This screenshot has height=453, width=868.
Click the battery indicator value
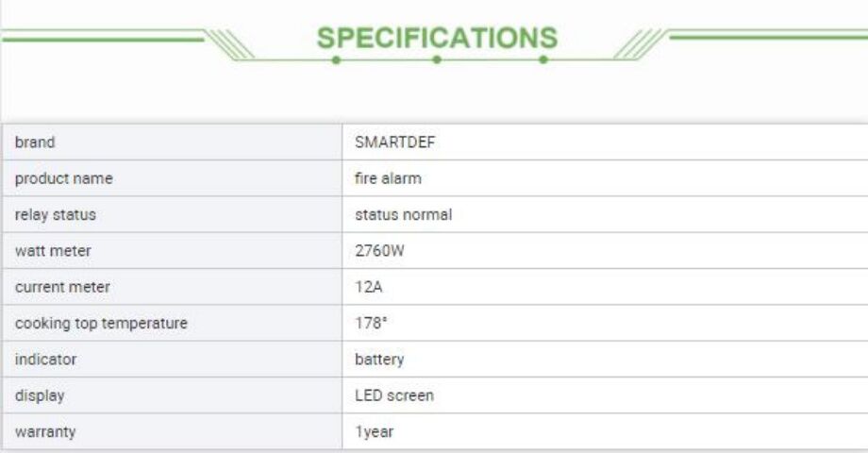coord(379,360)
